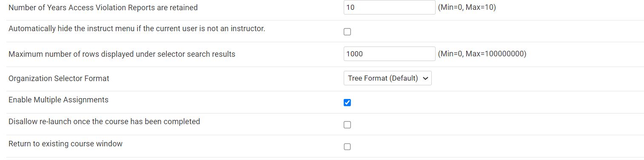Click the (Min=0, Max=100000000) hint text

(482, 54)
